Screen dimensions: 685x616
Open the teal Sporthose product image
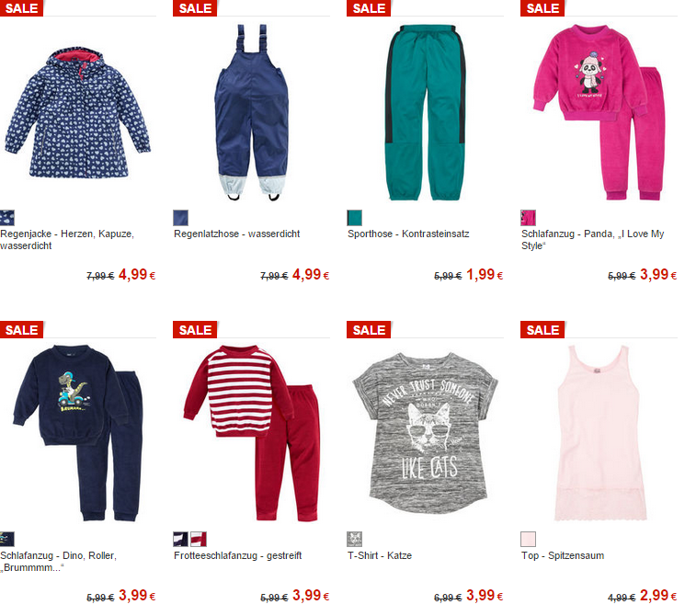pyautogui.click(x=425, y=112)
